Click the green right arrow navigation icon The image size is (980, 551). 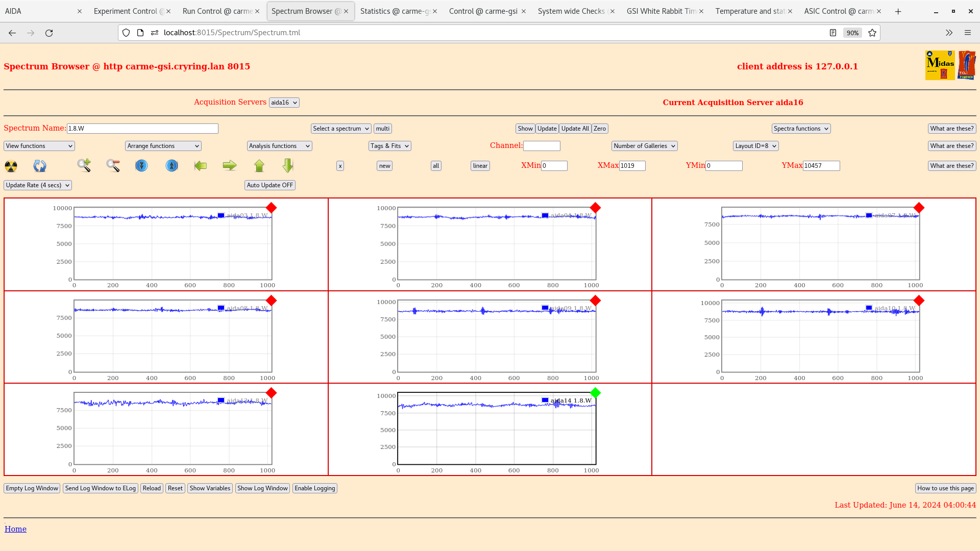pyautogui.click(x=229, y=165)
